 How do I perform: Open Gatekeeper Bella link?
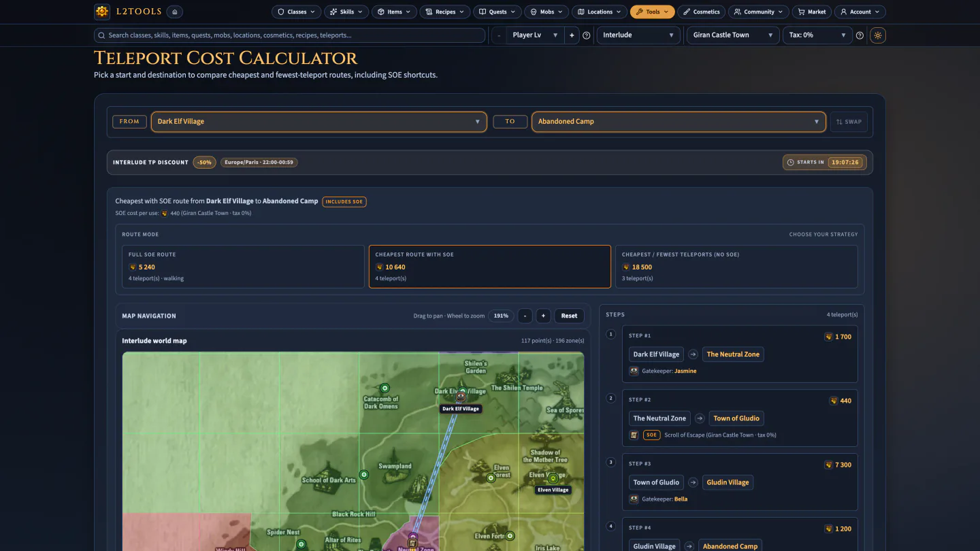click(x=681, y=499)
